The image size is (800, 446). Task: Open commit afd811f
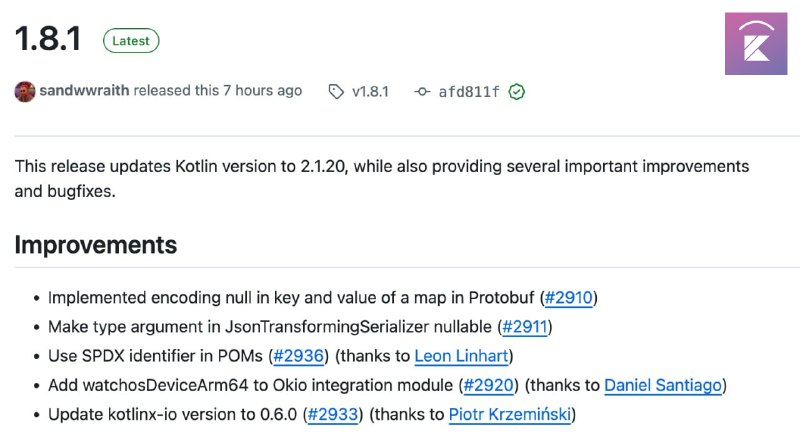(x=469, y=92)
